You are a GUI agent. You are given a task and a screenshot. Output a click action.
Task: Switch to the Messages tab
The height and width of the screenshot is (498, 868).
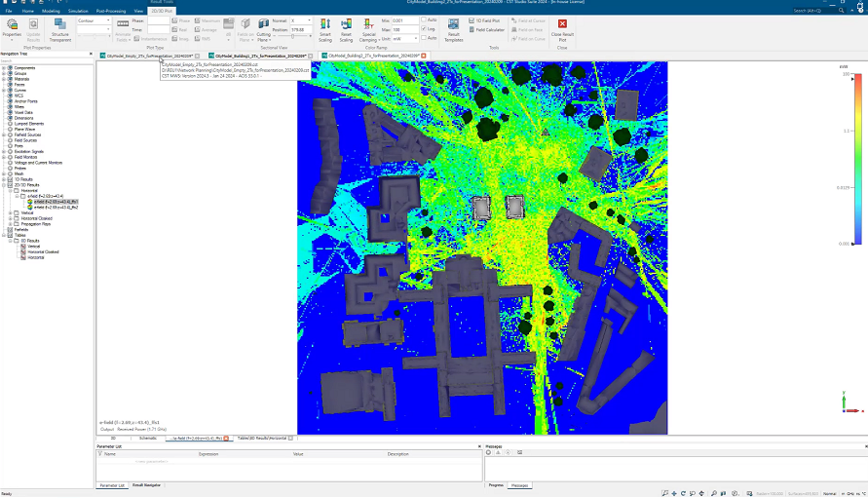coord(520,484)
